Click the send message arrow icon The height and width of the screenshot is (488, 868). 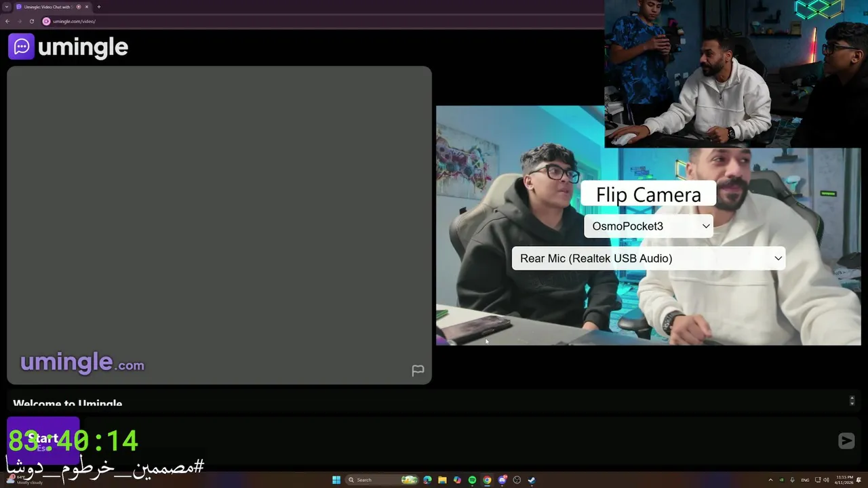846,441
